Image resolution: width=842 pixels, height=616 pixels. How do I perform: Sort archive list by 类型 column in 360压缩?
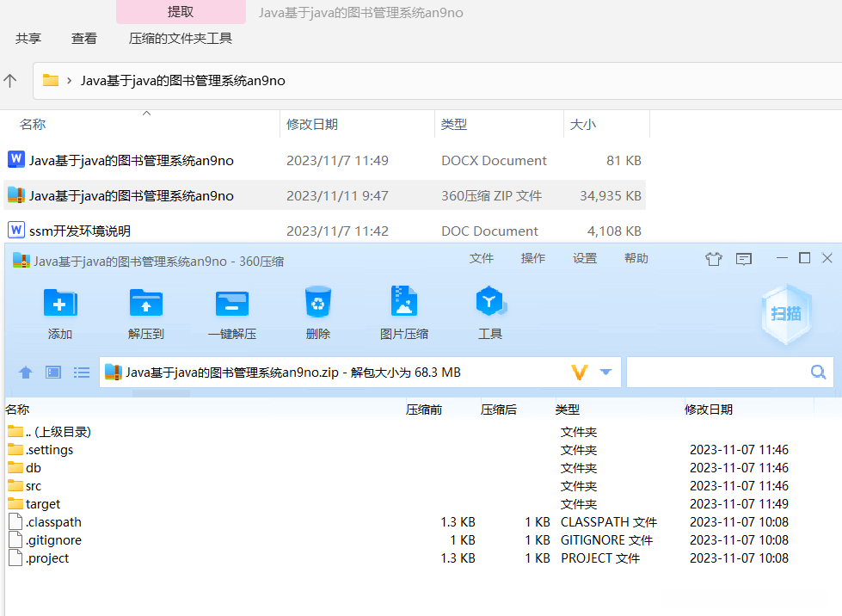[567, 410]
